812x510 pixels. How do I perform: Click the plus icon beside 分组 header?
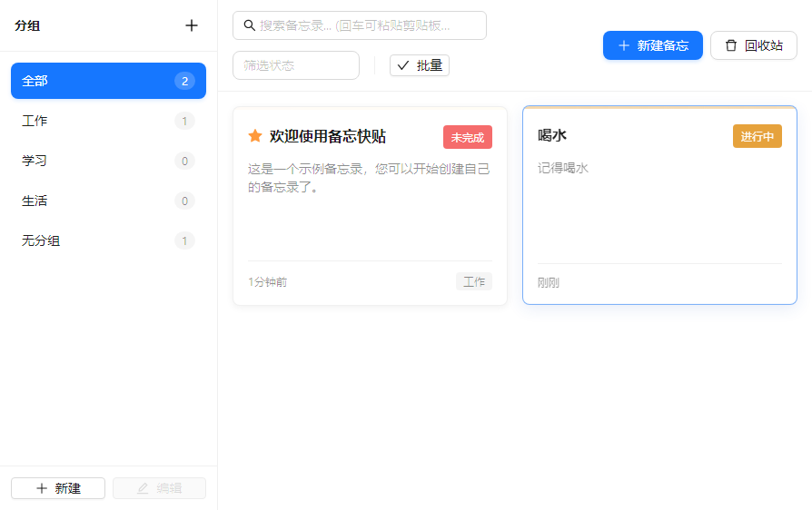[x=191, y=25]
